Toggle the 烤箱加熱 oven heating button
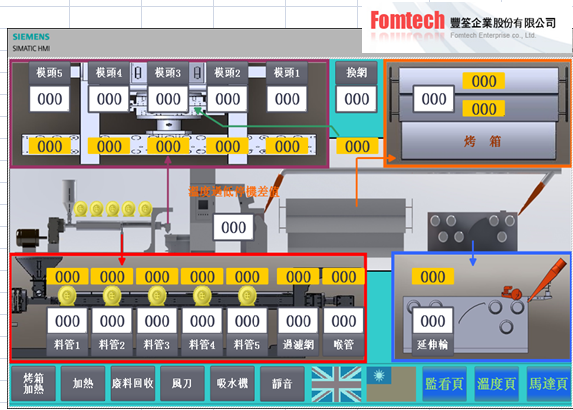 pyautogui.click(x=33, y=384)
